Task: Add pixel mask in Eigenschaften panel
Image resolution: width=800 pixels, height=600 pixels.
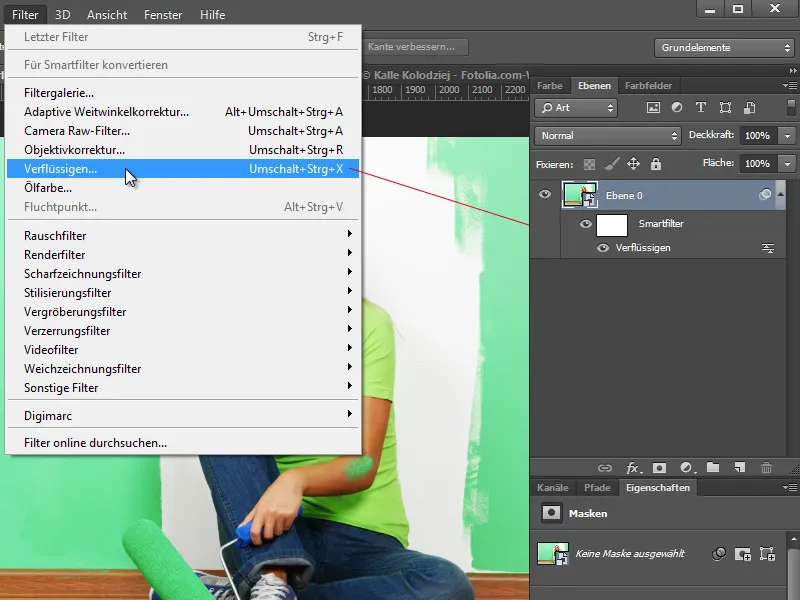Action: (x=742, y=554)
